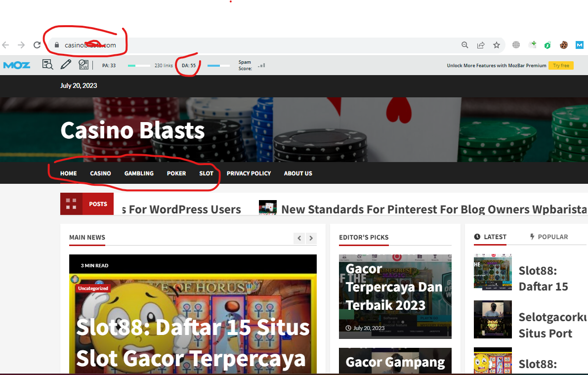Click the Page Authority link bar

click(x=139, y=65)
